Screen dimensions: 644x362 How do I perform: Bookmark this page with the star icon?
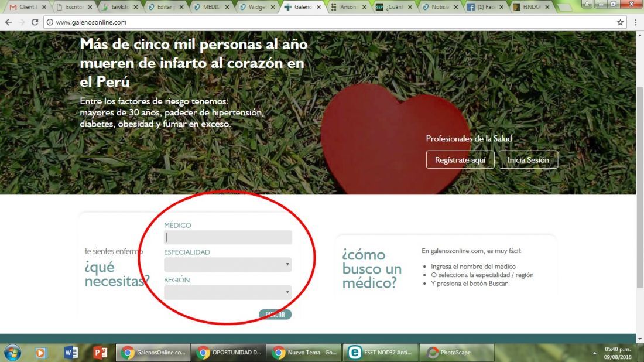(620, 22)
